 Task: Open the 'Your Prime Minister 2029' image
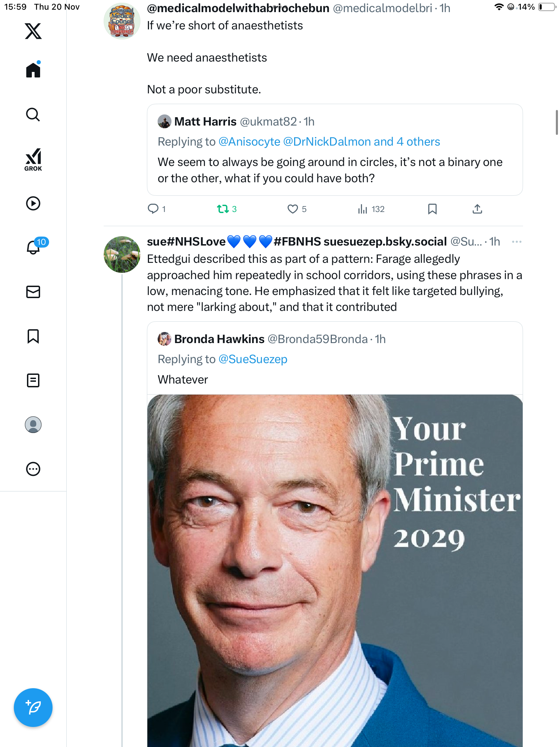pyautogui.click(x=335, y=571)
